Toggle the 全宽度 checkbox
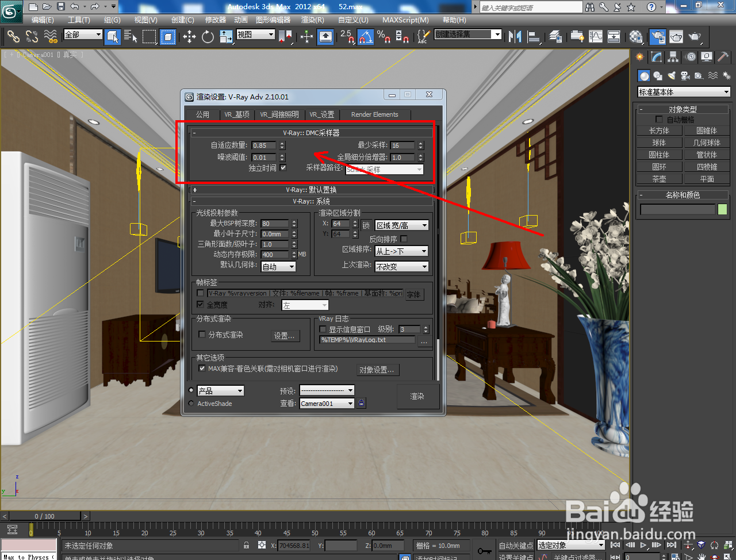Viewport: 736px width, 560px height. (200, 304)
